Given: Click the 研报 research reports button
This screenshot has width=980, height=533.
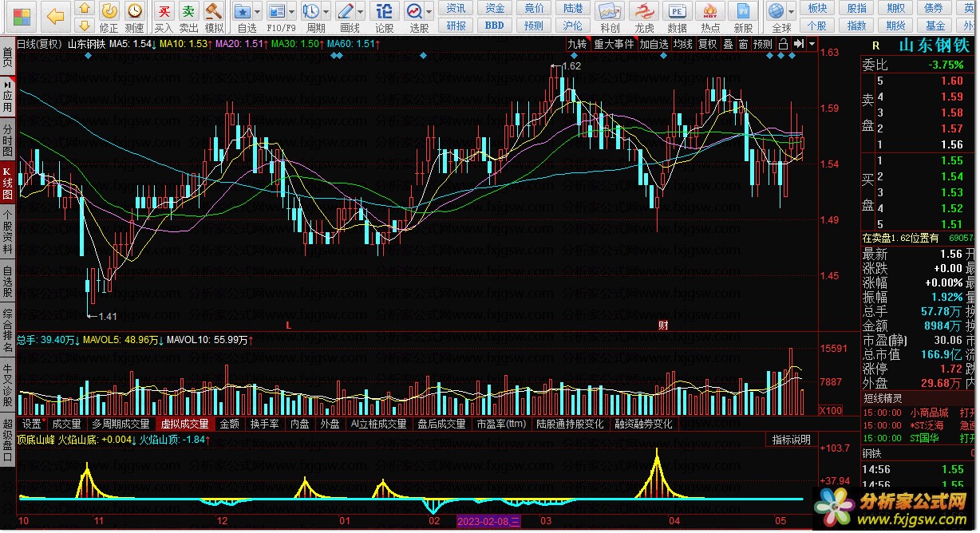Looking at the screenshot, I should click(456, 26).
